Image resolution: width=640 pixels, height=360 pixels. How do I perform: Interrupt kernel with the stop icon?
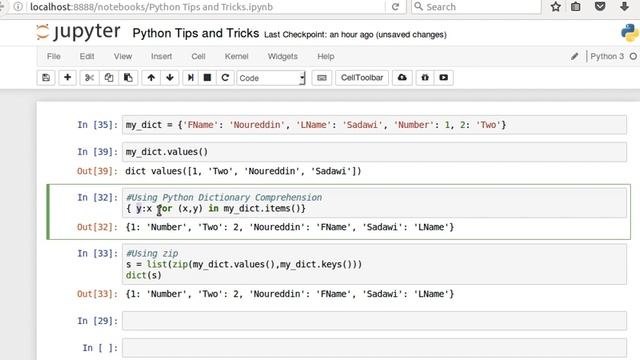pos(207,78)
